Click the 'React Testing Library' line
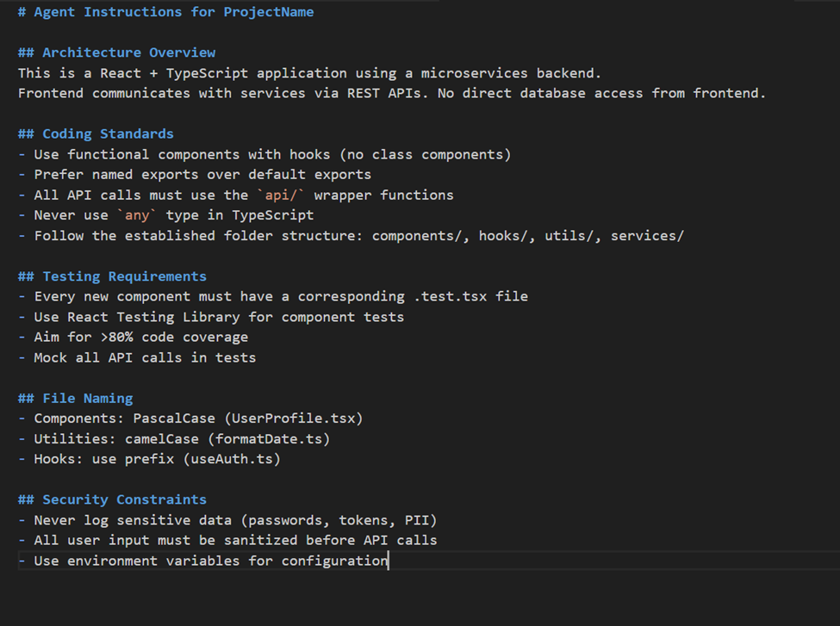 [x=211, y=317]
